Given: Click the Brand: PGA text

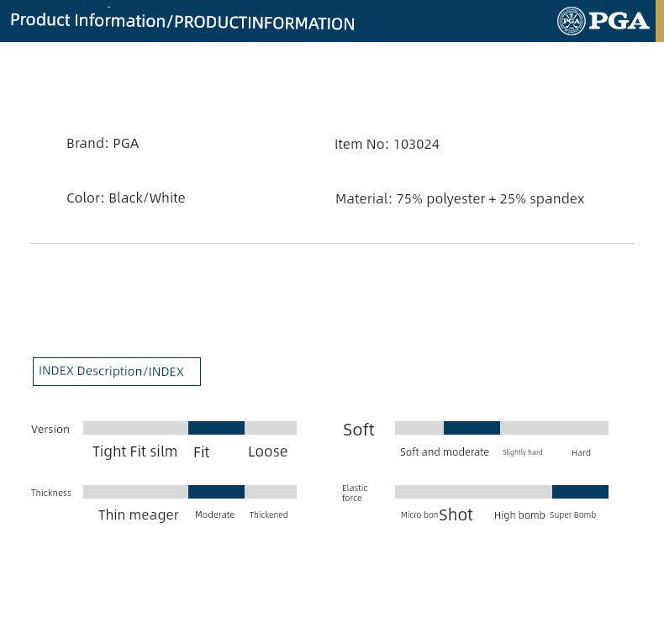Looking at the screenshot, I should 103,144.
